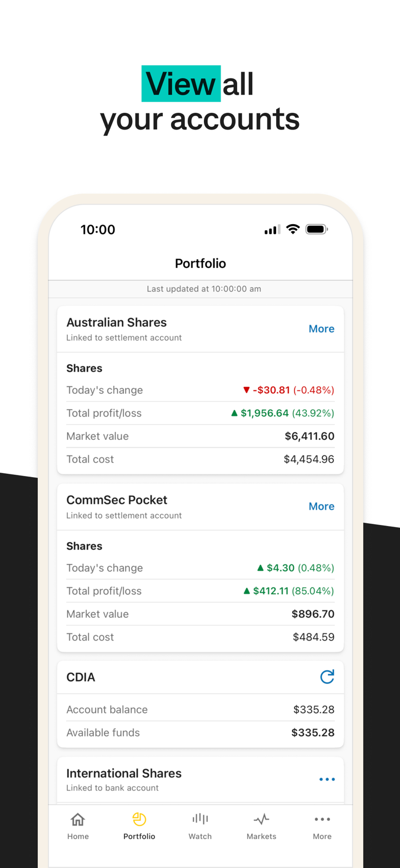Open the Markets pulse icon
Viewport: 400px width, 868px height.
point(261,820)
